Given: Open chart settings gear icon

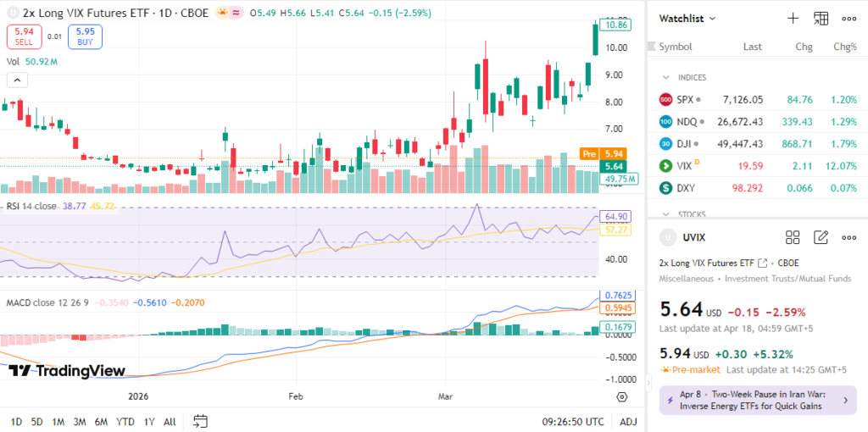Looking at the screenshot, I should [x=622, y=396].
